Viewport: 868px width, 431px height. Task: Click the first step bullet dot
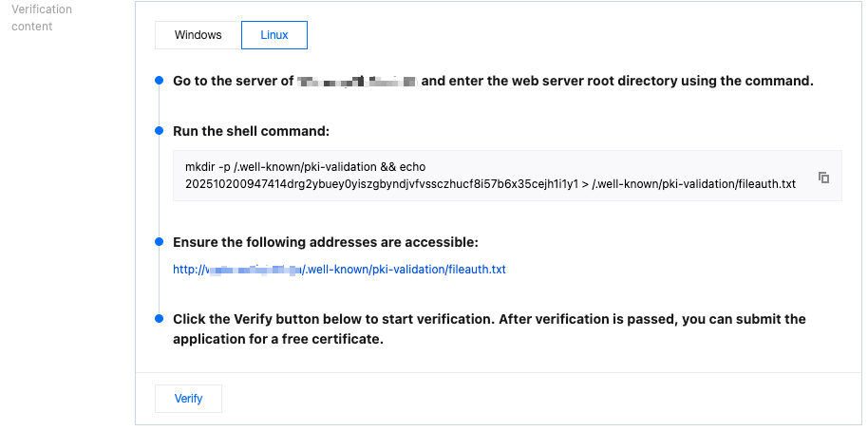coord(159,82)
